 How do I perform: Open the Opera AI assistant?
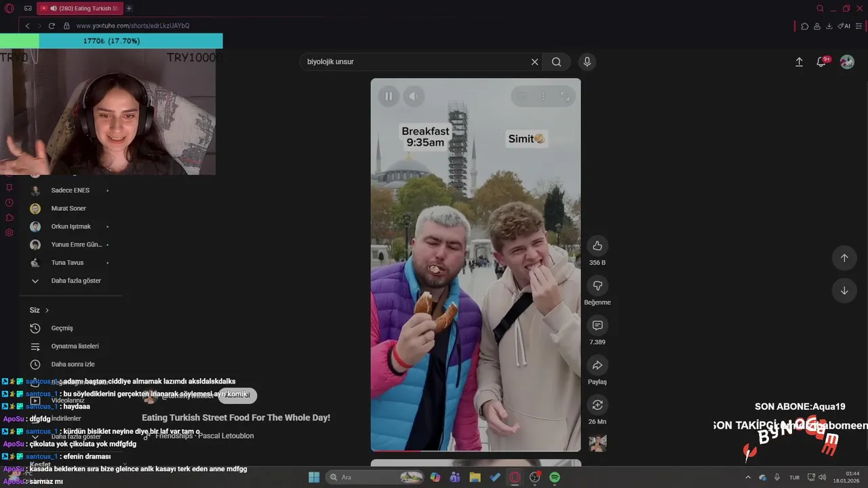click(844, 26)
